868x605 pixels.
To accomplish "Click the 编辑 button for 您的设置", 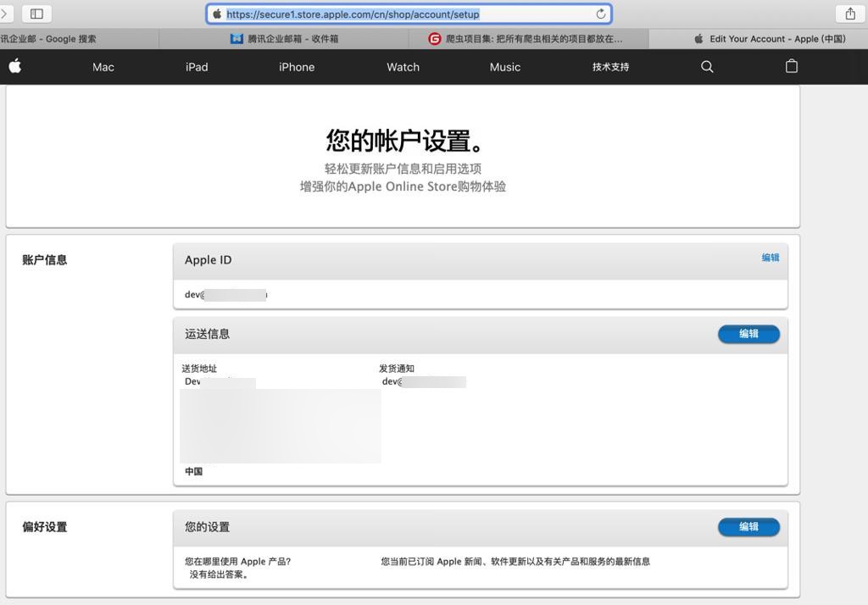I will (748, 527).
